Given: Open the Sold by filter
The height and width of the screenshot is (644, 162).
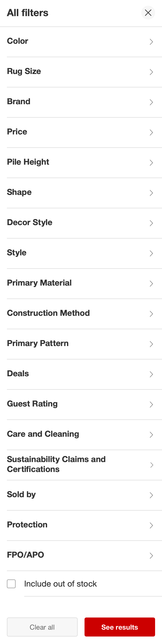Looking at the screenshot, I should point(81,495).
